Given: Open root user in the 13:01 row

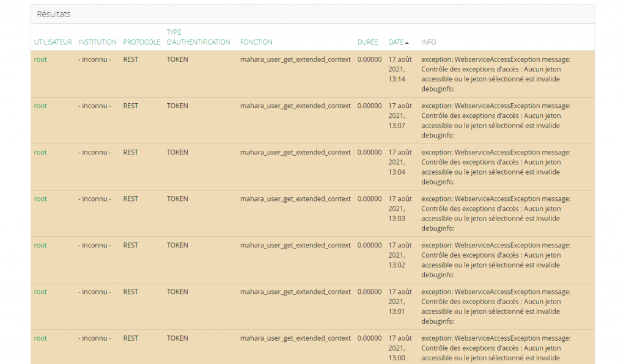Looking at the screenshot, I should (x=40, y=292).
